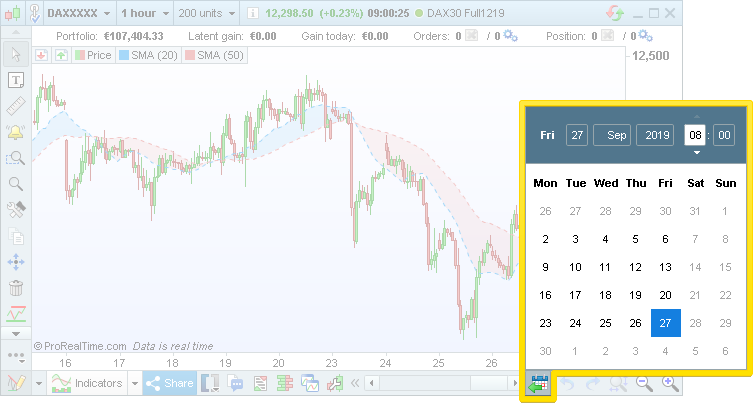Image resolution: width=753 pixels, height=403 pixels.
Task: Open the Indicators button
Action: click(x=88, y=383)
